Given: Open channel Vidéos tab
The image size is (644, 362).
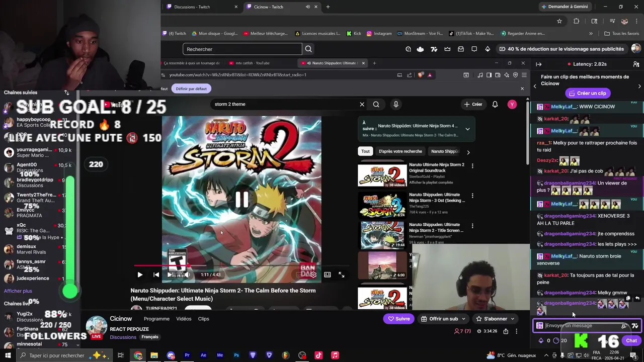Looking at the screenshot, I should tap(184, 319).
